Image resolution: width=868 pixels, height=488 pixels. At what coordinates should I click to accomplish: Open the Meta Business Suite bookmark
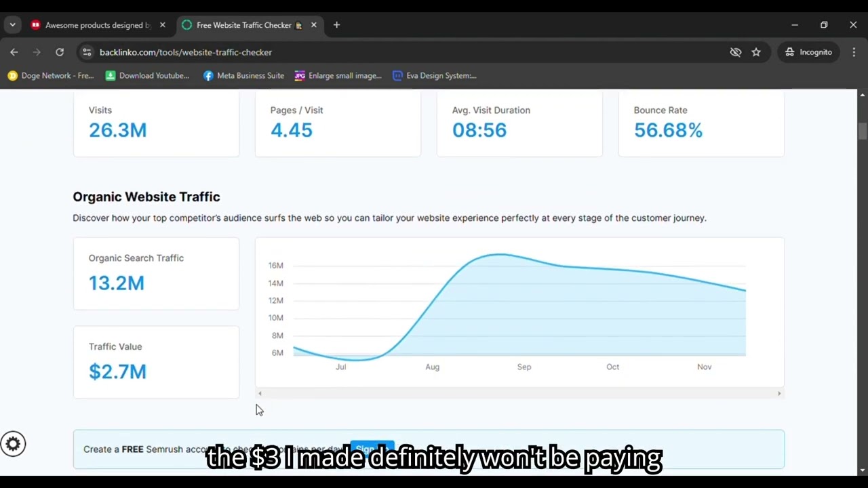243,76
